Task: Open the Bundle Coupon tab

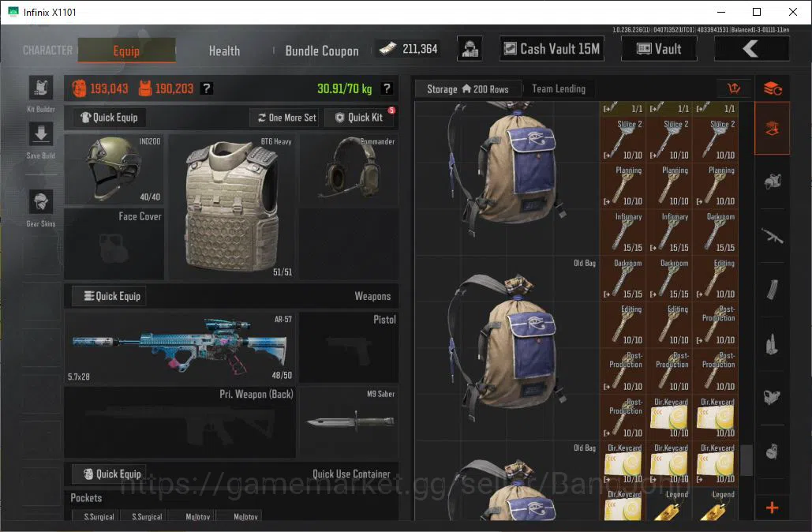Action: (x=322, y=51)
